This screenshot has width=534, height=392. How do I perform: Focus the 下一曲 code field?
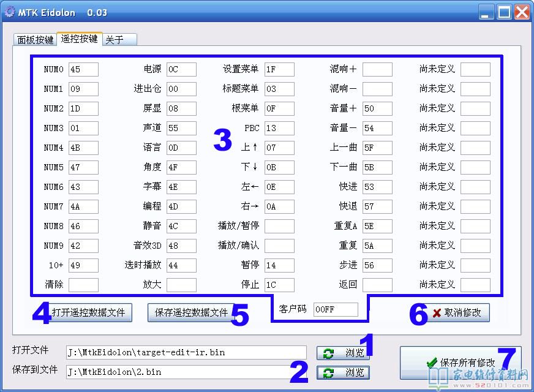coord(378,168)
